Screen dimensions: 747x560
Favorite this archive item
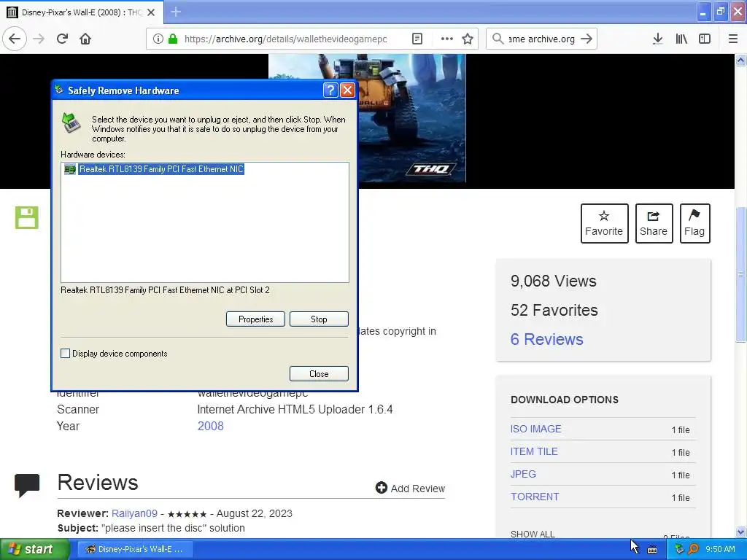point(604,223)
